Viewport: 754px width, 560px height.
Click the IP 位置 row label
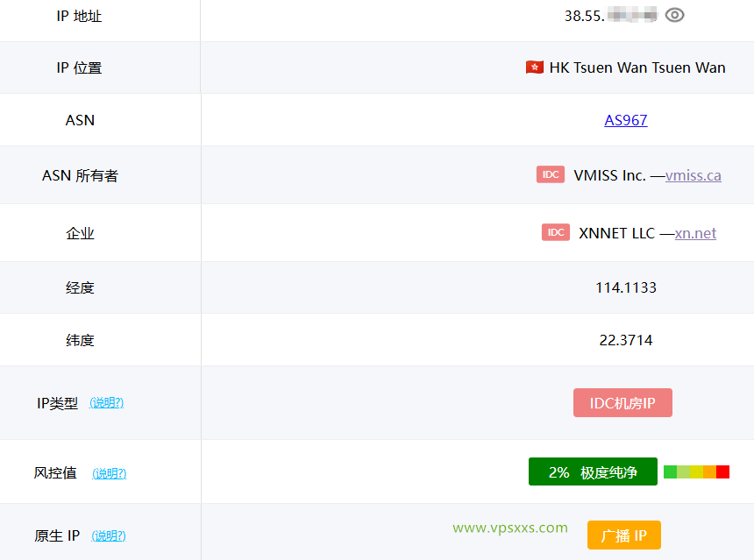coord(79,67)
